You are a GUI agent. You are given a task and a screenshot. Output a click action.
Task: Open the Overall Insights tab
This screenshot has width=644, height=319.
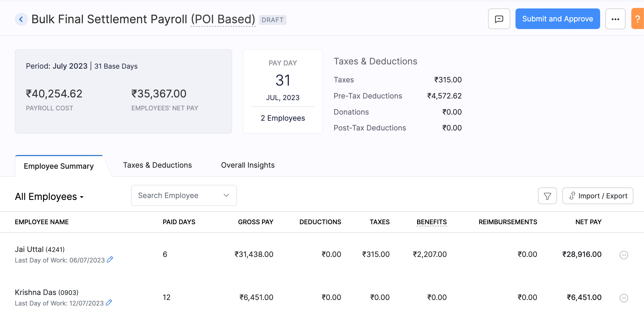click(x=247, y=165)
